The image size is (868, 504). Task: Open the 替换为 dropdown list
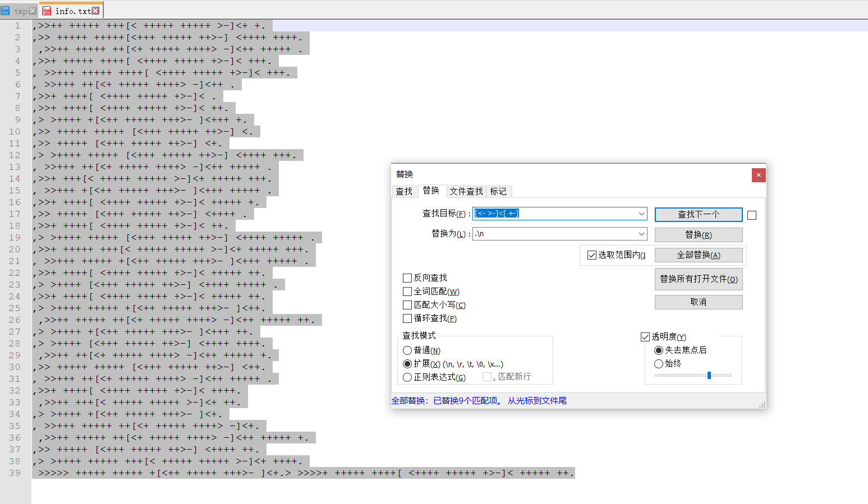641,234
